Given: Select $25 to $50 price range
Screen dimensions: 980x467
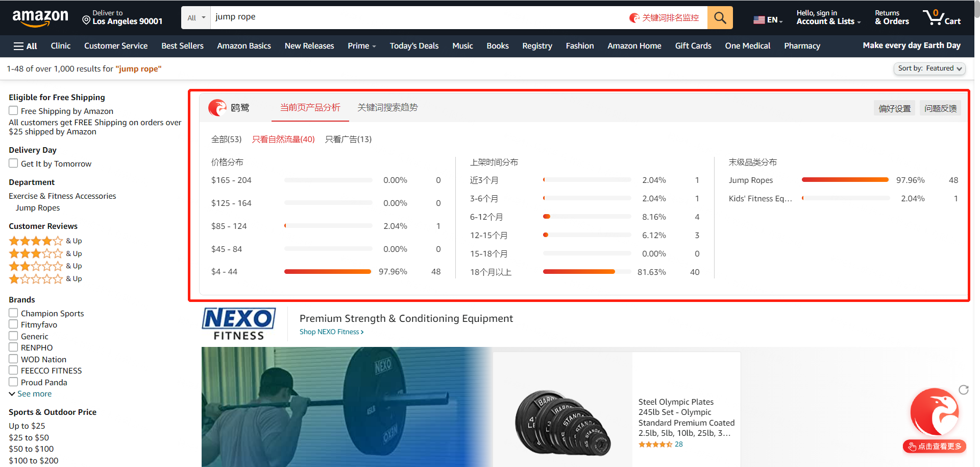Looking at the screenshot, I should pyautogui.click(x=29, y=438).
